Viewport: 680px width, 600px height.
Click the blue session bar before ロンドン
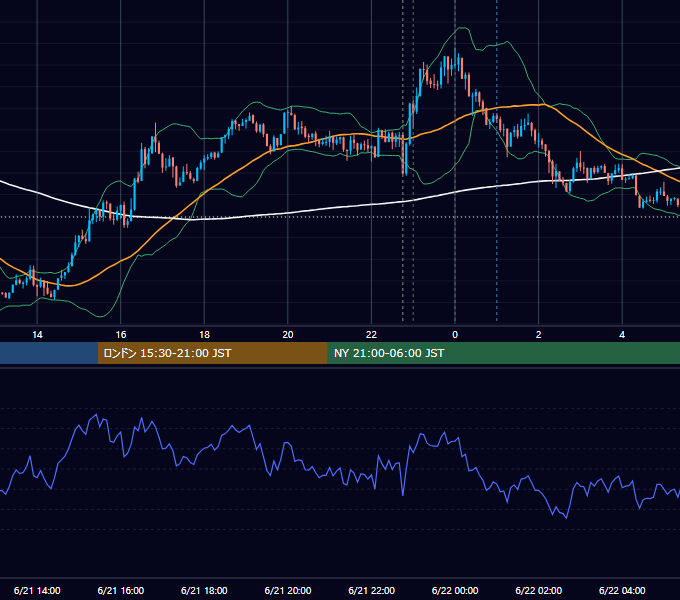click(49, 353)
